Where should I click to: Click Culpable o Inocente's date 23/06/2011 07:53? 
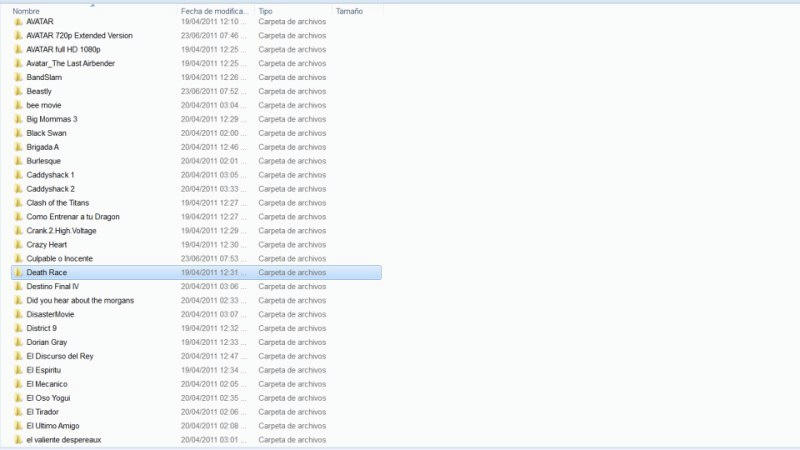pos(213,259)
